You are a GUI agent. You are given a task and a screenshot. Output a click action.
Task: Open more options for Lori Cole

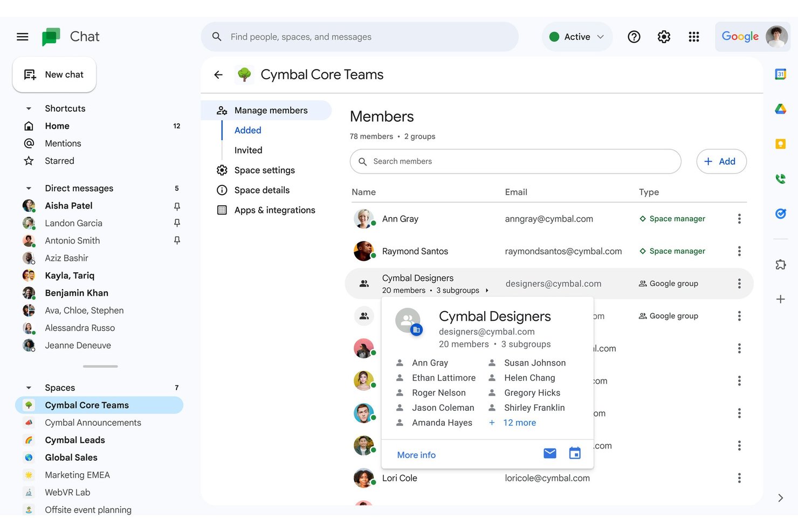pos(739,478)
